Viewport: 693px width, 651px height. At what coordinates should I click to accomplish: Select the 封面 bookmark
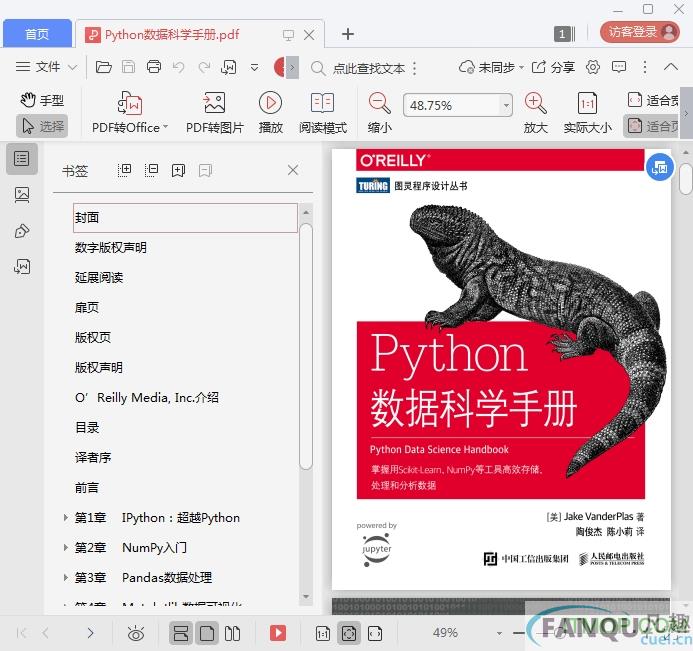coord(185,217)
